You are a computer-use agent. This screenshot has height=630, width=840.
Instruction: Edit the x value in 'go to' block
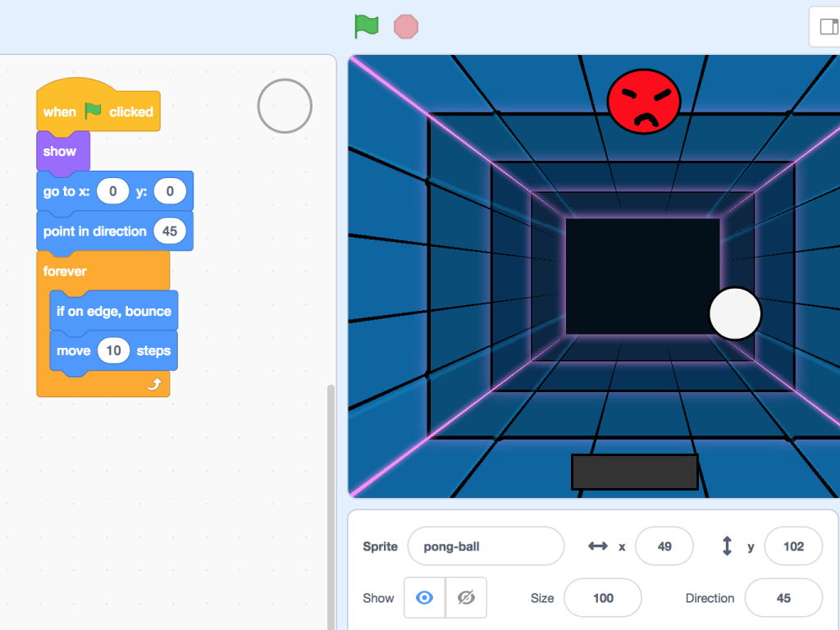pos(113,191)
